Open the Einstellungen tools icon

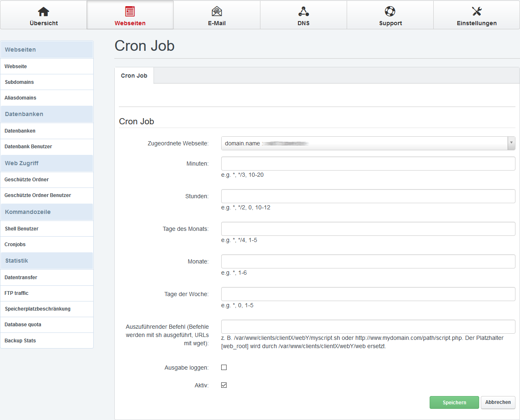[x=477, y=12]
